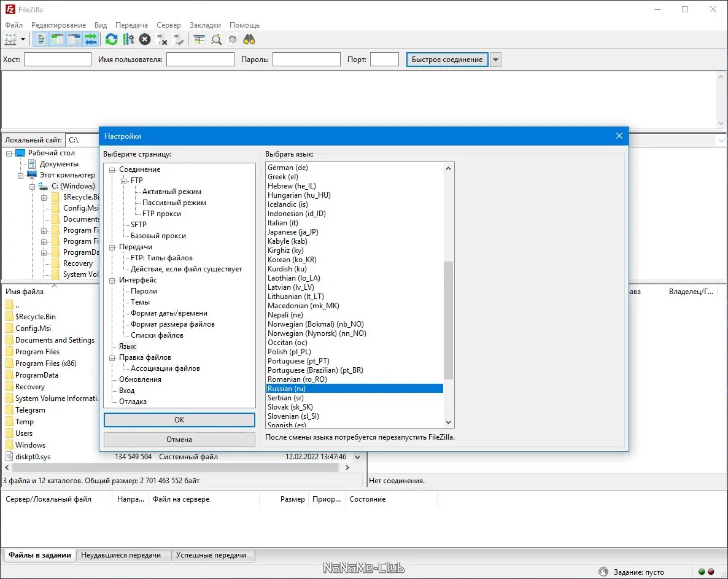This screenshot has height=579, width=728.
Task: Click the synchronized browsing toolbar icon
Action: click(233, 40)
